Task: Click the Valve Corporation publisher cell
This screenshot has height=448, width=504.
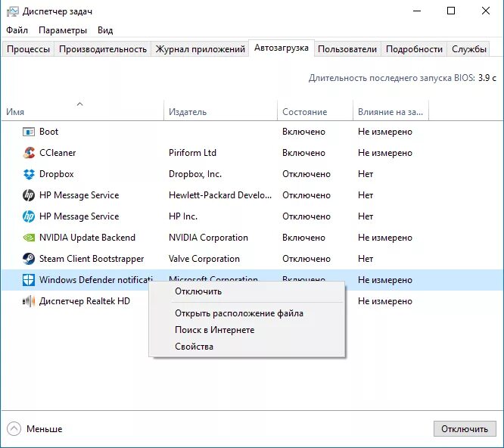Action: (204, 259)
